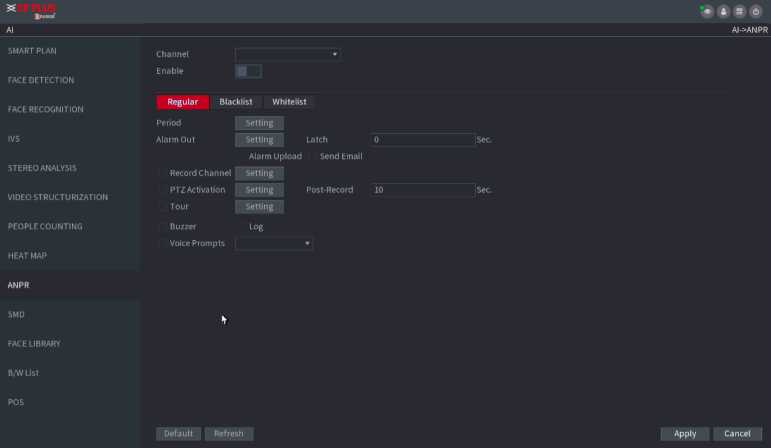Go to People Counting in the sidebar
Image resolution: width=771 pixels, height=448 pixels.
[x=45, y=226]
